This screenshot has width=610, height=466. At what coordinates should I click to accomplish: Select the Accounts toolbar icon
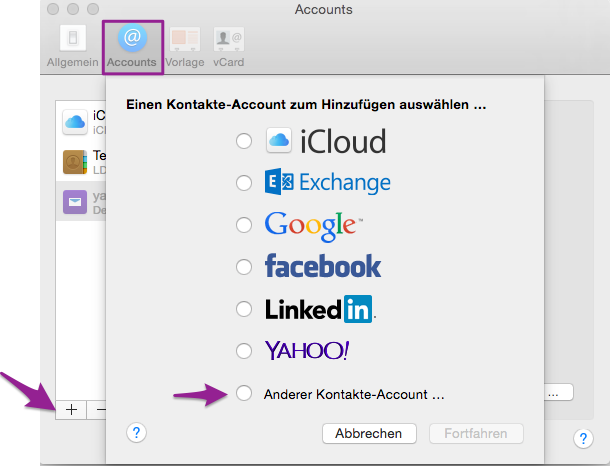pos(132,45)
